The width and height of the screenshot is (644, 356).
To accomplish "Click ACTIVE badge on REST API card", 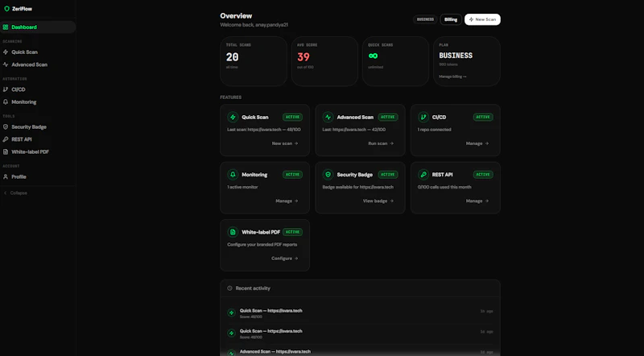I will click(x=483, y=175).
